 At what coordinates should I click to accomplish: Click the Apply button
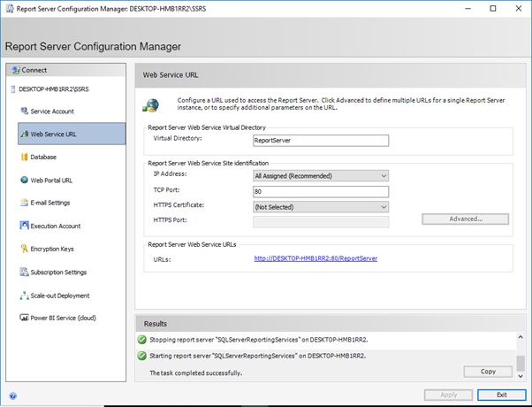(x=448, y=395)
